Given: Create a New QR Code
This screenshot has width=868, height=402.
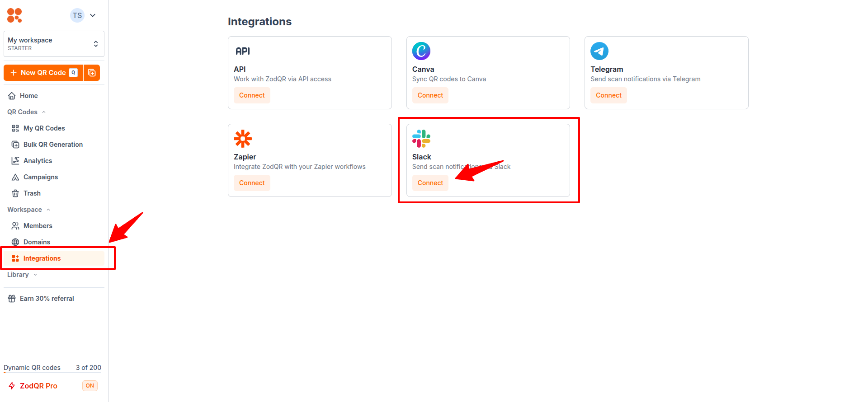Looking at the screenshot, I should pyautogui.click(x=43, y=73).
